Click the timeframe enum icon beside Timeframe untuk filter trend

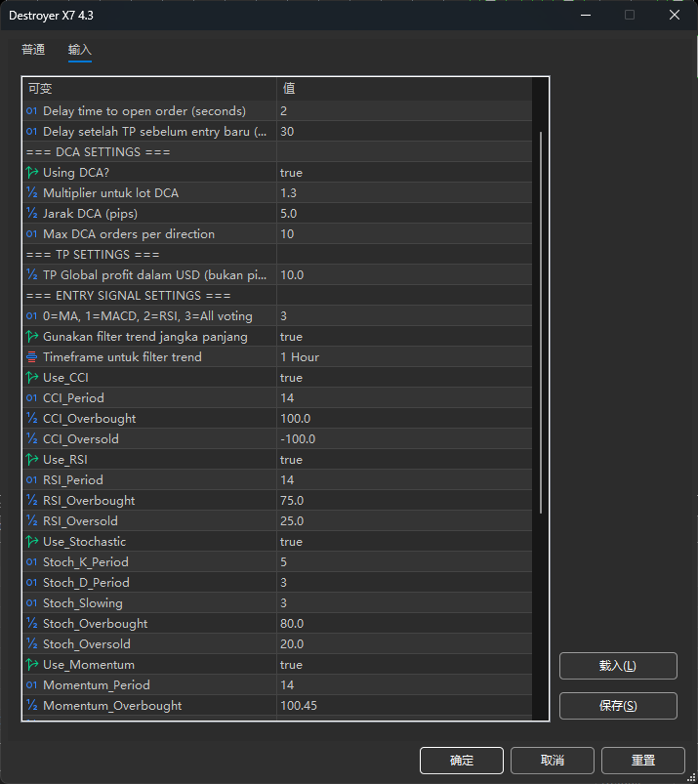point(32,357)
